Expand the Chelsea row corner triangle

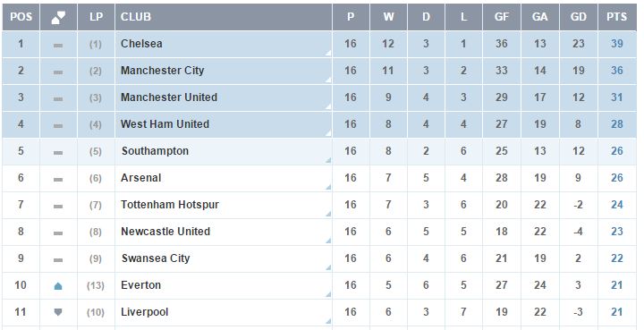point(328,54)
